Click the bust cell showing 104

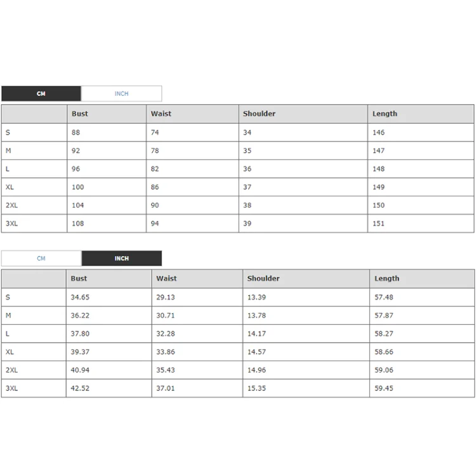[x=78, y=206]
